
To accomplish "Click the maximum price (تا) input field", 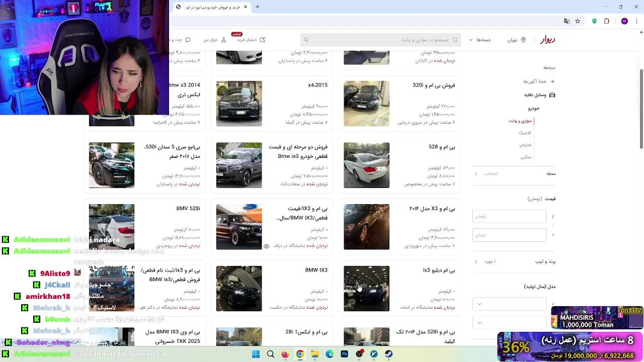I will point(509,235).
